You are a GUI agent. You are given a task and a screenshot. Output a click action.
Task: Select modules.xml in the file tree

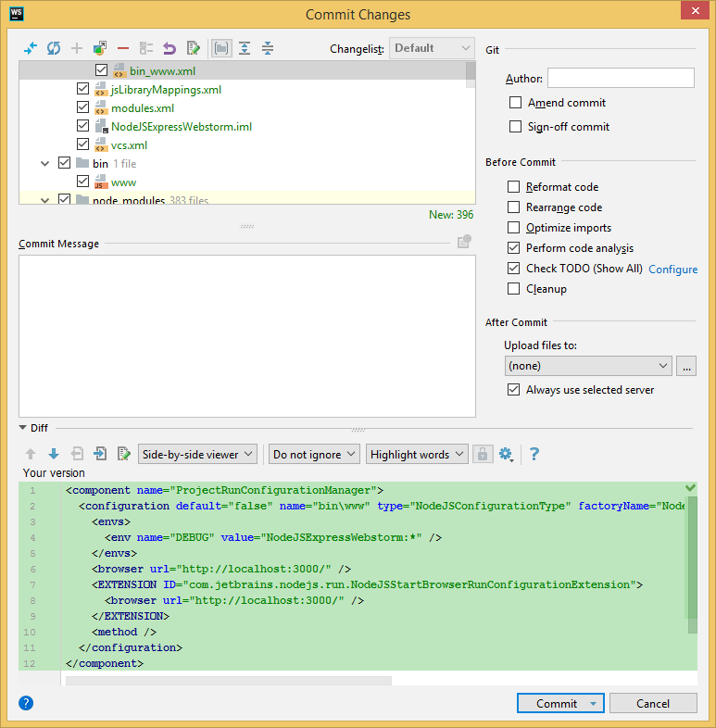tap(143, 108)
